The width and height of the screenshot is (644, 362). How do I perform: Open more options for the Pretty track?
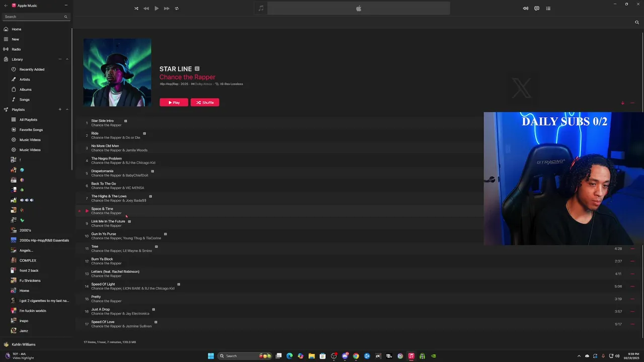click(x=632, y=299)
